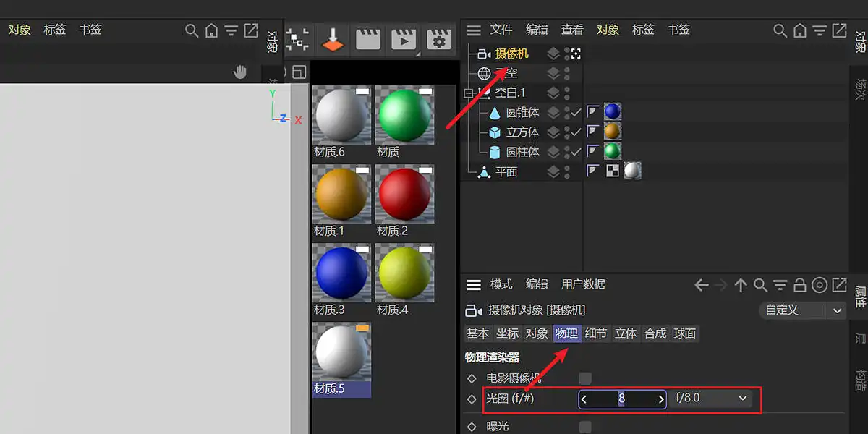Viewport: 868px width, 434px height.
Task: Collapse the 空白.1 tree group
Action: (x=468, y=93)
